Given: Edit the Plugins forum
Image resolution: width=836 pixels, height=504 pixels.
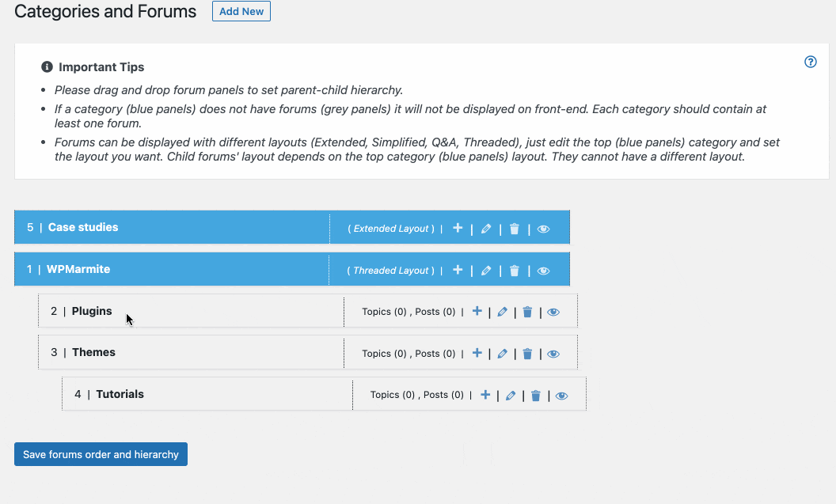Looking at the screenshot, I should 502,312.
